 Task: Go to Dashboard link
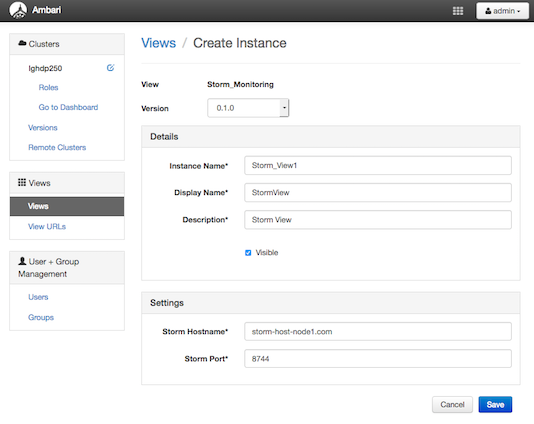[68, 107]
